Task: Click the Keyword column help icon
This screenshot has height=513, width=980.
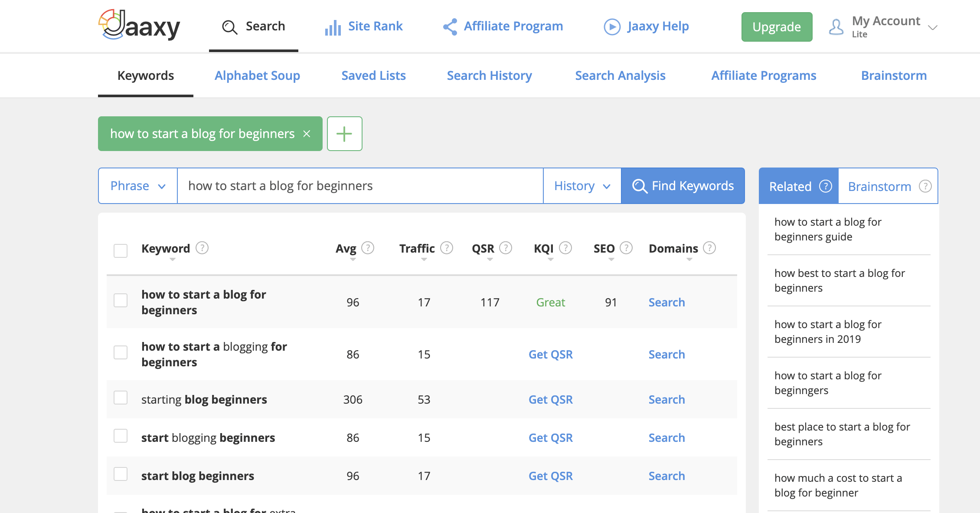Action: 202,248
